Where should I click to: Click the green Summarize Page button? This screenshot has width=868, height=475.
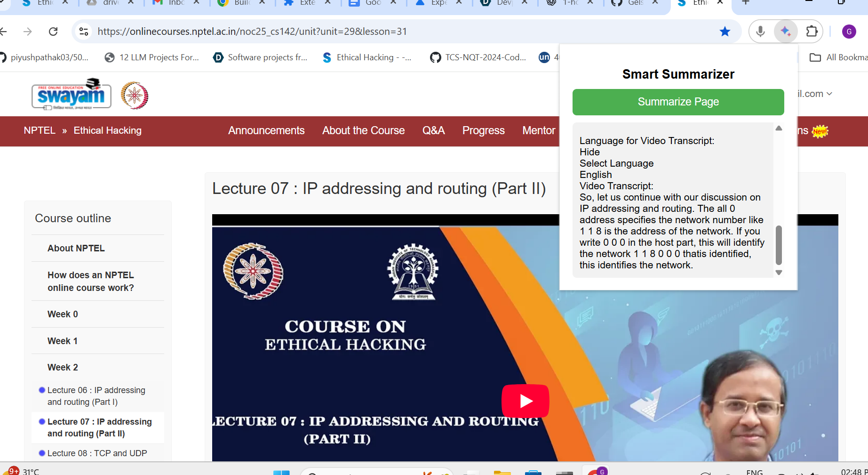[x=678, y=102]
